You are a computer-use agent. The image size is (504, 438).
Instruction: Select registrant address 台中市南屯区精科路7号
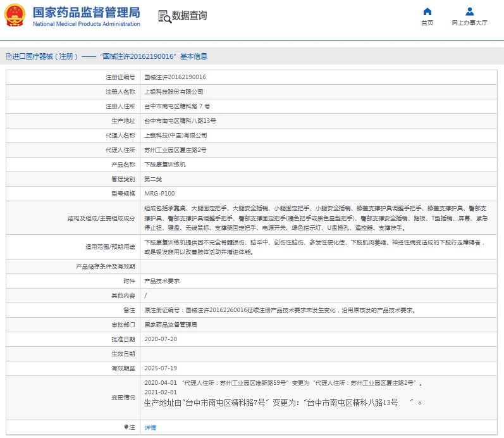tap(177, 106)
